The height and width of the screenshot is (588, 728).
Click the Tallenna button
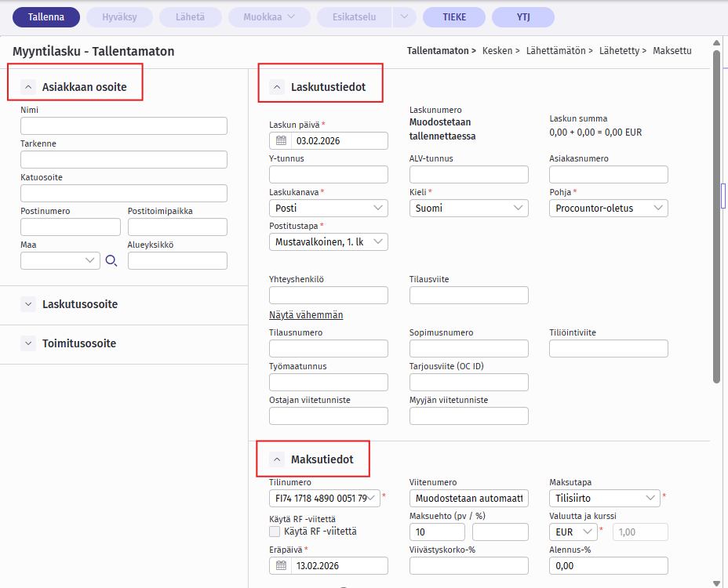pyautogui.click(x=45, y=17)
